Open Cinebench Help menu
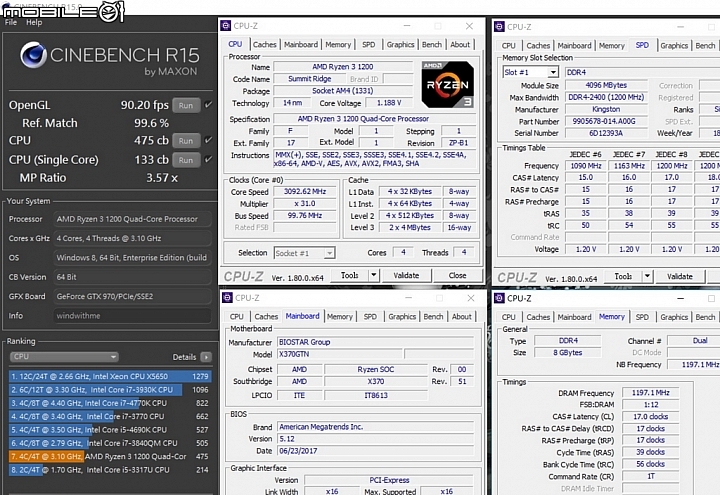This screenshot has height=495, width=720. (x=34, y=22)
